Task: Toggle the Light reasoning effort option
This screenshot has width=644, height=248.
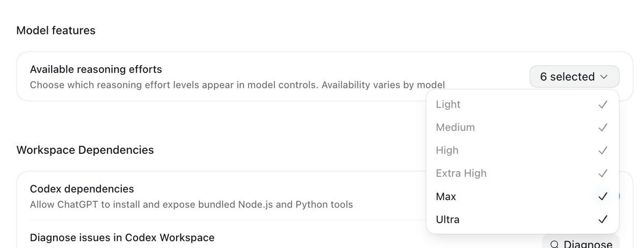Action: pos(522,104)
